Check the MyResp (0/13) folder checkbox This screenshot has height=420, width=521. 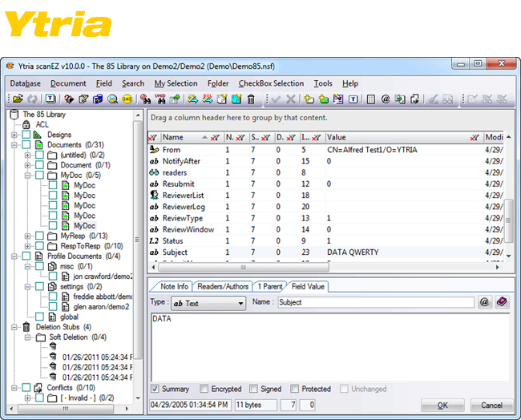pos(39,236)
